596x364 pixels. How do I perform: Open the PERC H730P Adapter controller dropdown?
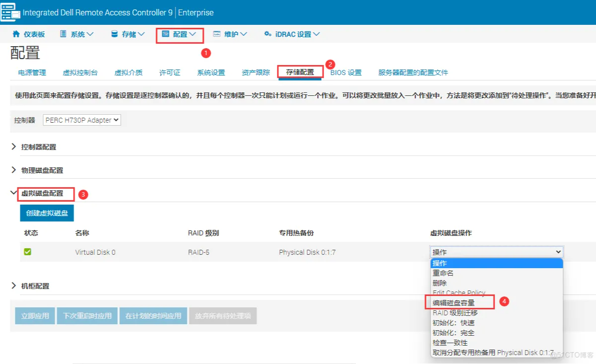82,120
